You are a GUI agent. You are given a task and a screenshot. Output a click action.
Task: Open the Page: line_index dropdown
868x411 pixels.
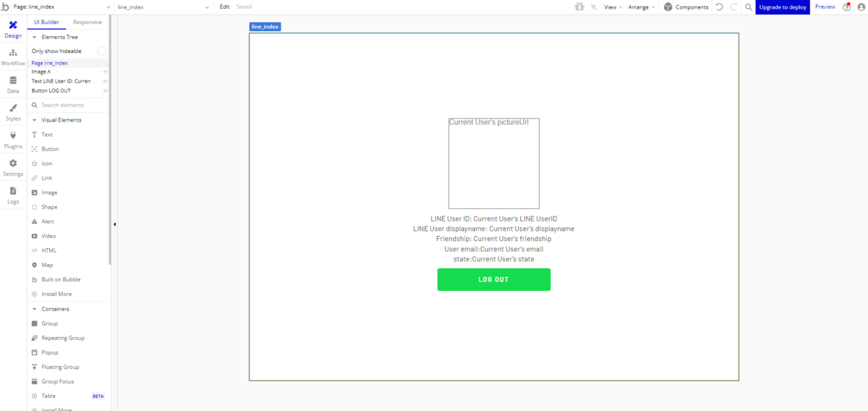pos(61,7)
